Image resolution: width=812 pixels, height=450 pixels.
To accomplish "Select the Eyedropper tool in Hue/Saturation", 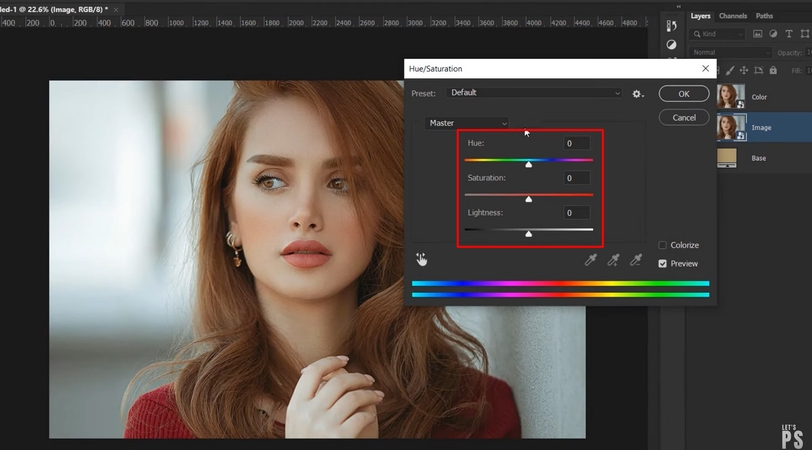I will pyautogui.click(x=590, y=260).
